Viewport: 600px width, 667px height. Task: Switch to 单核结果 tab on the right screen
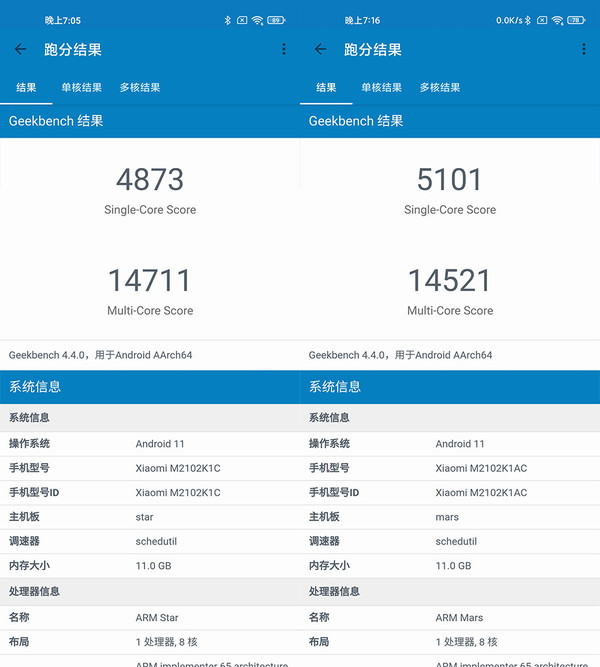point(382,88)
